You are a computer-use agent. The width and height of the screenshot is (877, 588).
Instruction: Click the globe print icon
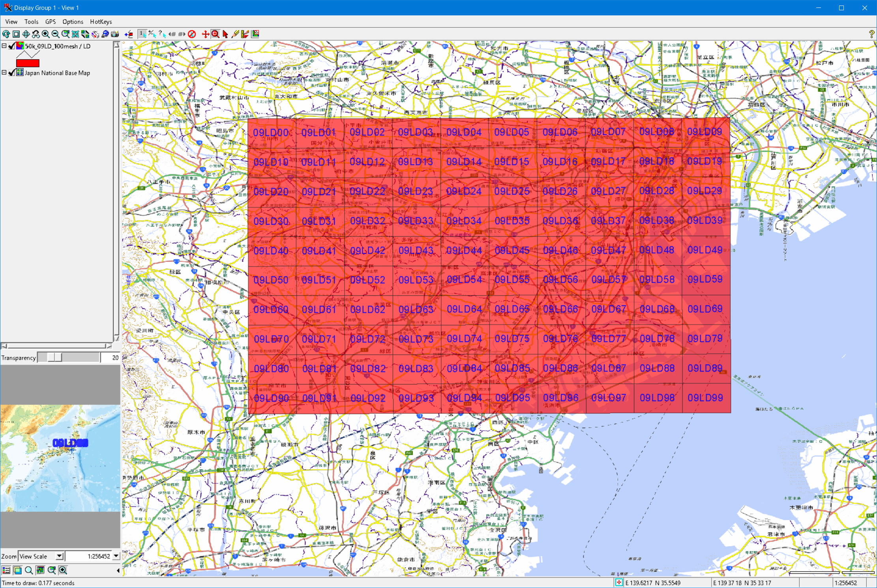click(x=105, y=34)
